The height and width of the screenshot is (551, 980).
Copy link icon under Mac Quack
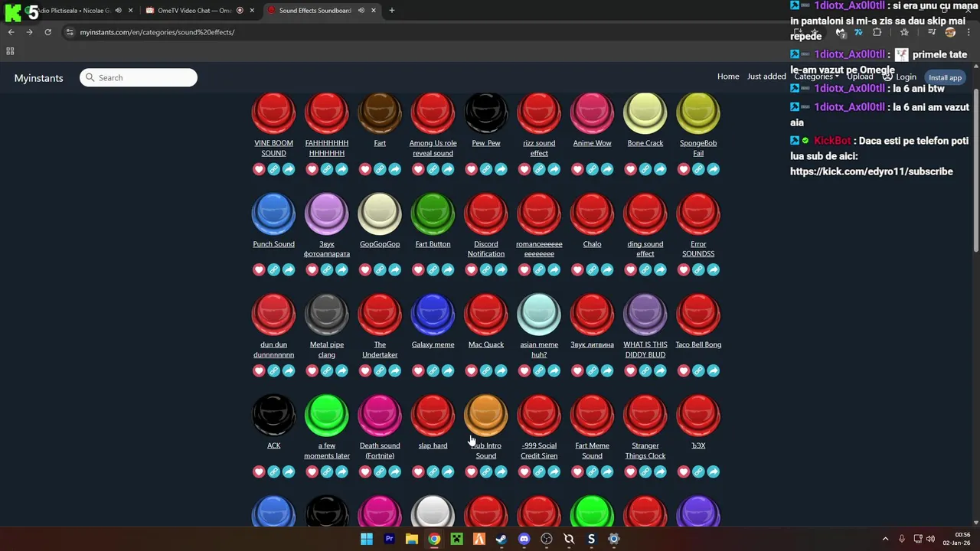pyautogui.click(x=486, y=370)
